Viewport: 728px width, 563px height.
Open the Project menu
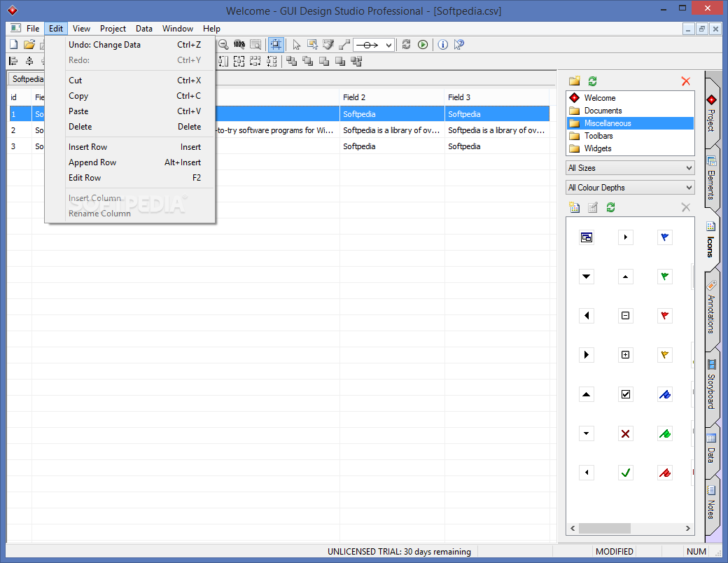tap(113, 28)
